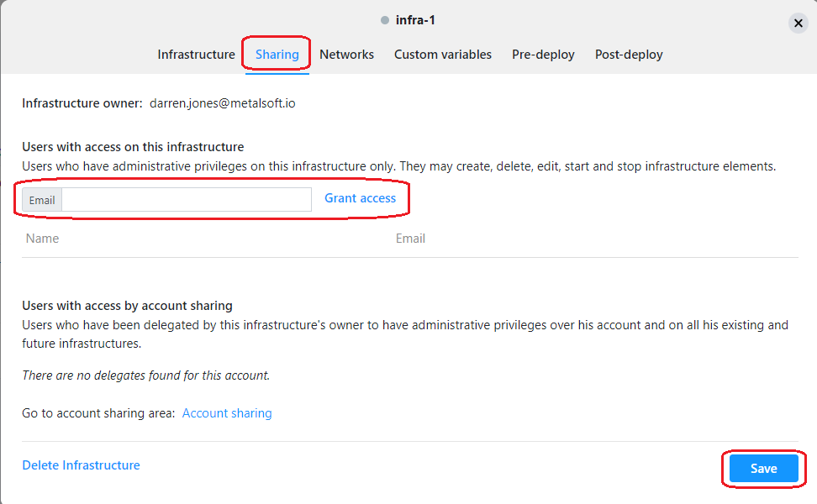Click the gray 'Email' label beside the input
Screen dimensions: 817x504
42,200
